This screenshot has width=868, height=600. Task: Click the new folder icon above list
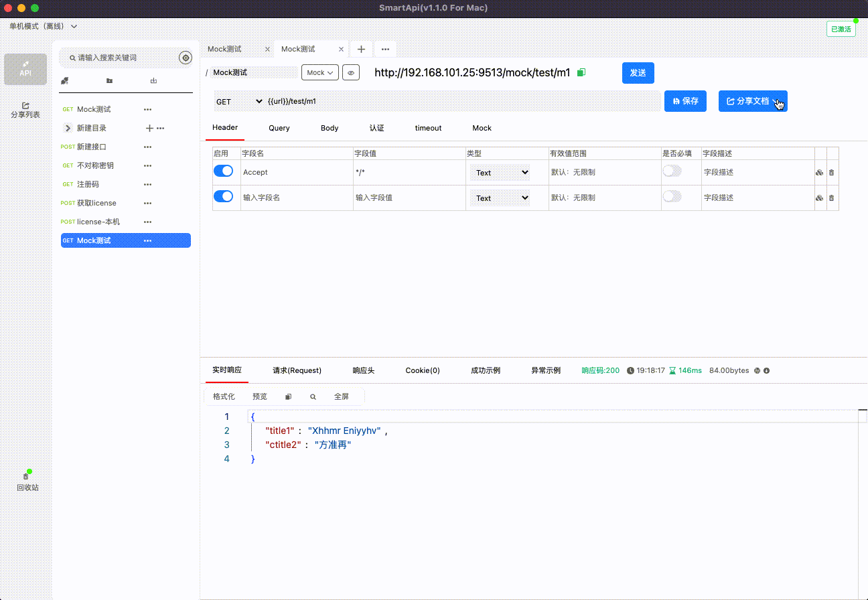(109, 81)
